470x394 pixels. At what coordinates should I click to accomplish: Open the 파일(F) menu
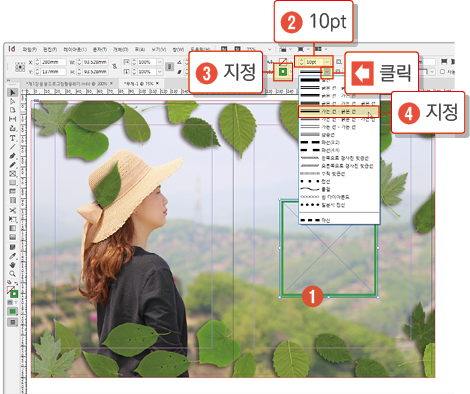point(30,49)
